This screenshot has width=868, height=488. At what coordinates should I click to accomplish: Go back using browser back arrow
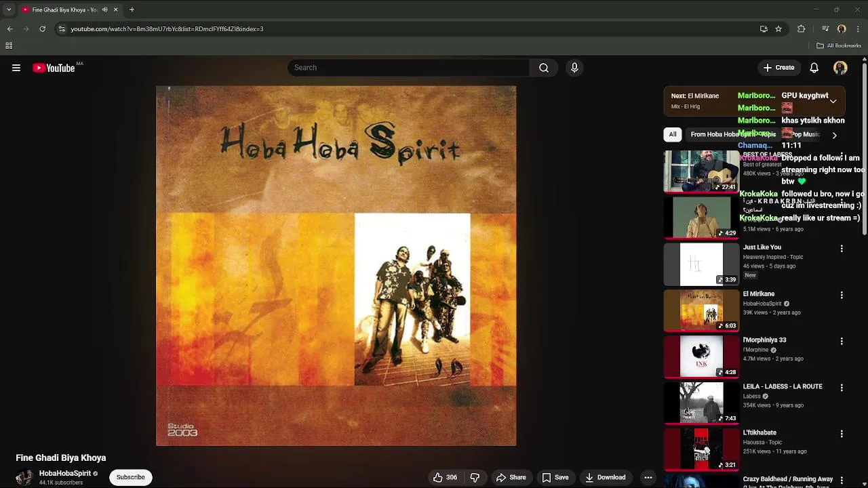coord(9,28)
